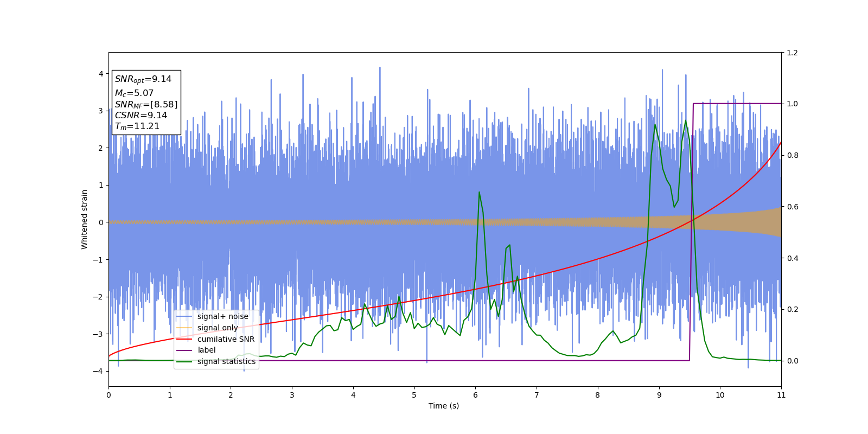Click the red line swatch in legend

(x=184, y=339)
